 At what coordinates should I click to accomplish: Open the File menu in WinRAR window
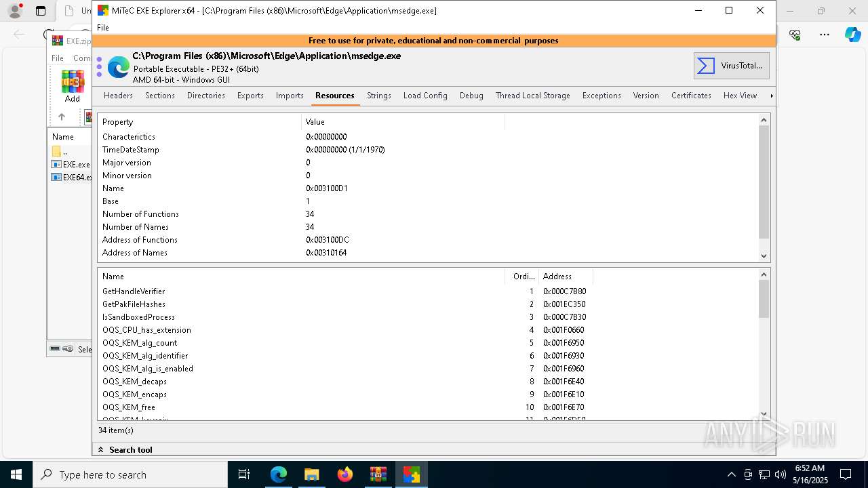[58, 58]
